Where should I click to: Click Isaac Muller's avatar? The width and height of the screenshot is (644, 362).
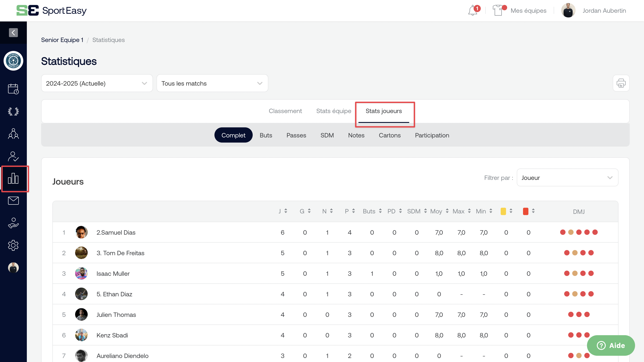coord(81,273)
